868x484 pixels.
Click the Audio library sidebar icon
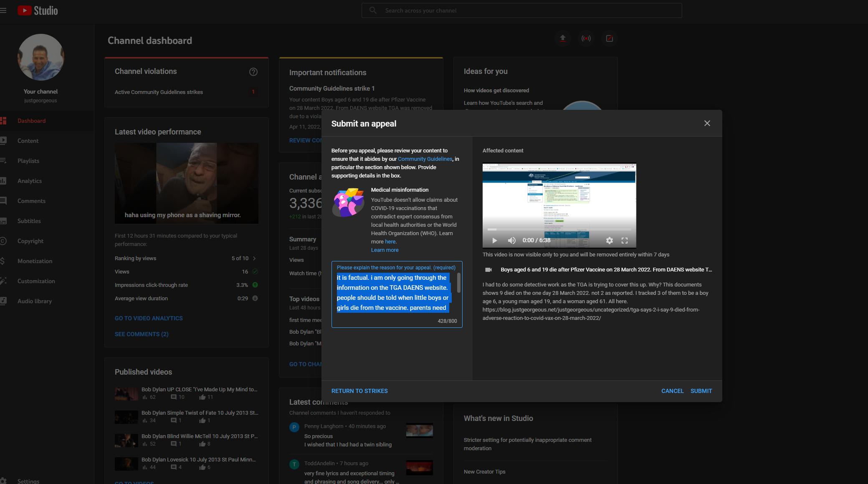click(x=3, y=301)
